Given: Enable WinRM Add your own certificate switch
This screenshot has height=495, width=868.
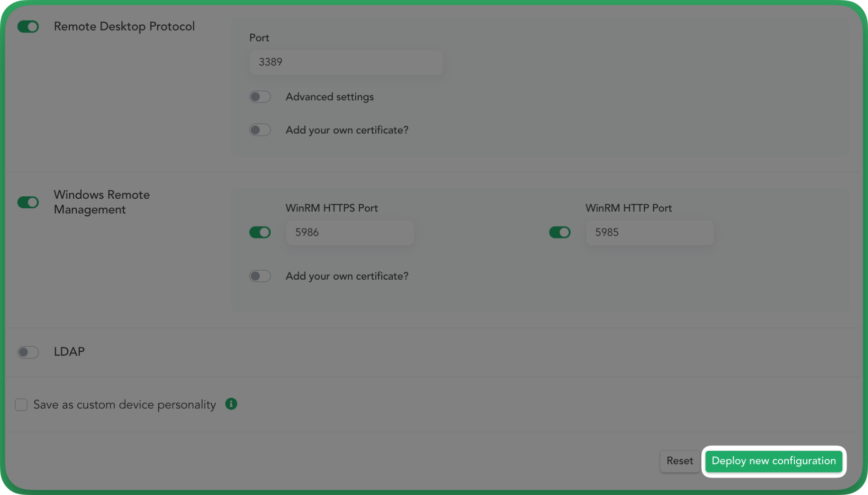Looking at the screenshot, I should click(260, 276).
